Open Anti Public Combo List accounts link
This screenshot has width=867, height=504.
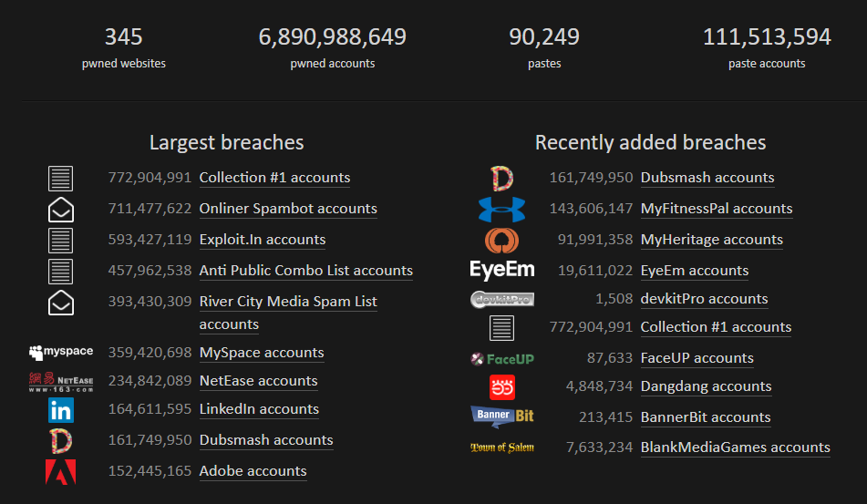305,271
